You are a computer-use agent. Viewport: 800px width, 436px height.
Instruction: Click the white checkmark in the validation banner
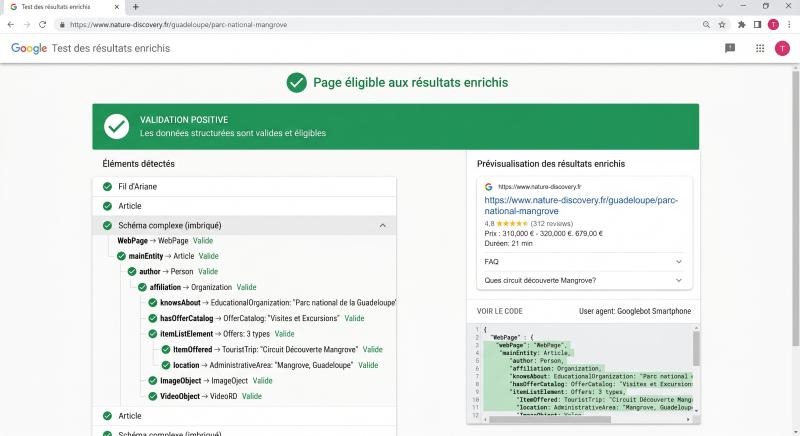tap(116, 126)
